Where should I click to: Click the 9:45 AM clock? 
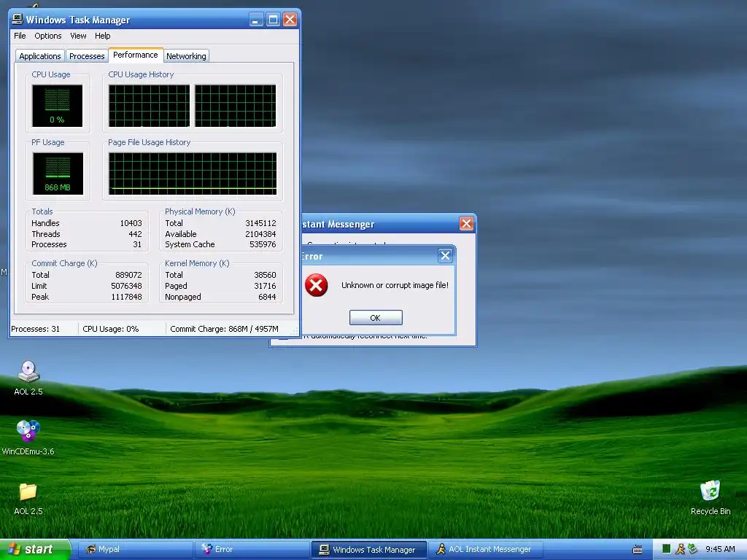tap(720, 549)
